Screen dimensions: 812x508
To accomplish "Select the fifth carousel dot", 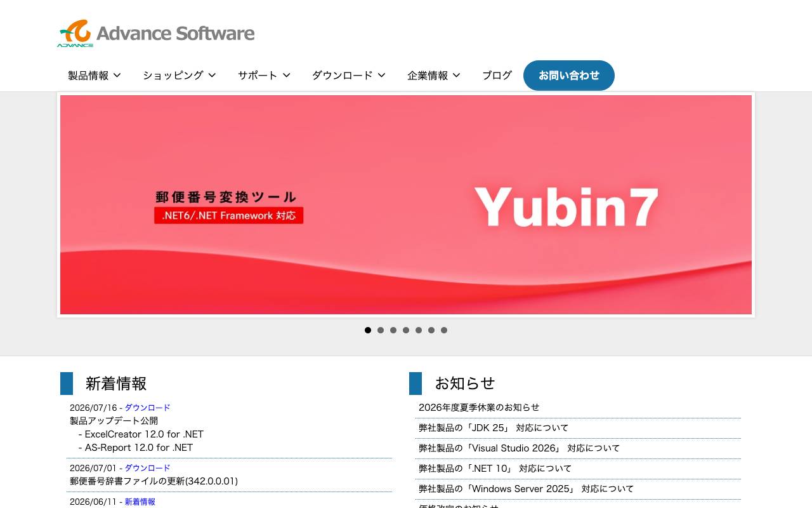I will point(419,330).
